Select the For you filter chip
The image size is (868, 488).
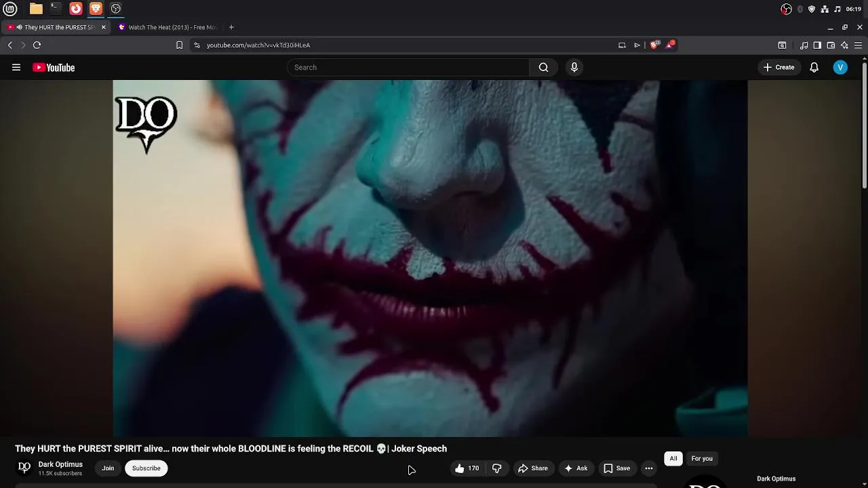[702, 459]
